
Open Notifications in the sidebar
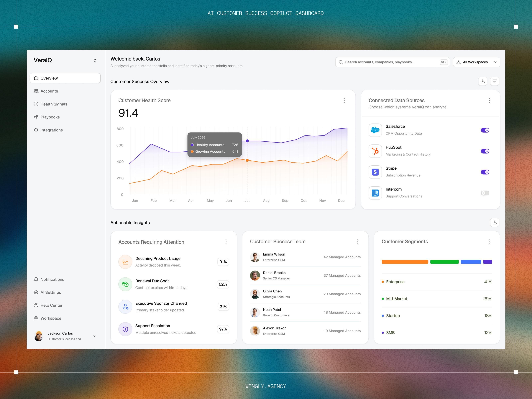point(65,279)
